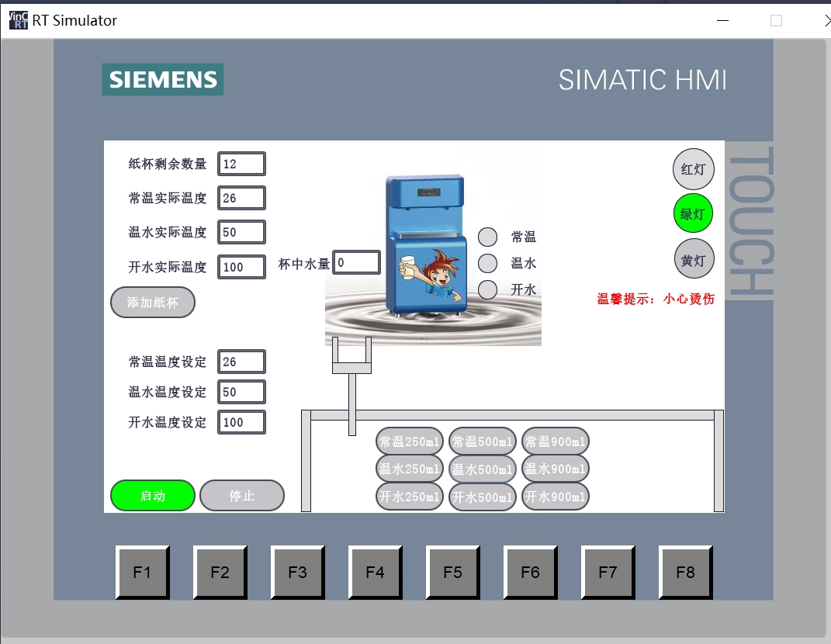The image size is (831, 644).
Task: Select the 常温 round indicator
Action: pyautogui.click(x=487, y=237)
